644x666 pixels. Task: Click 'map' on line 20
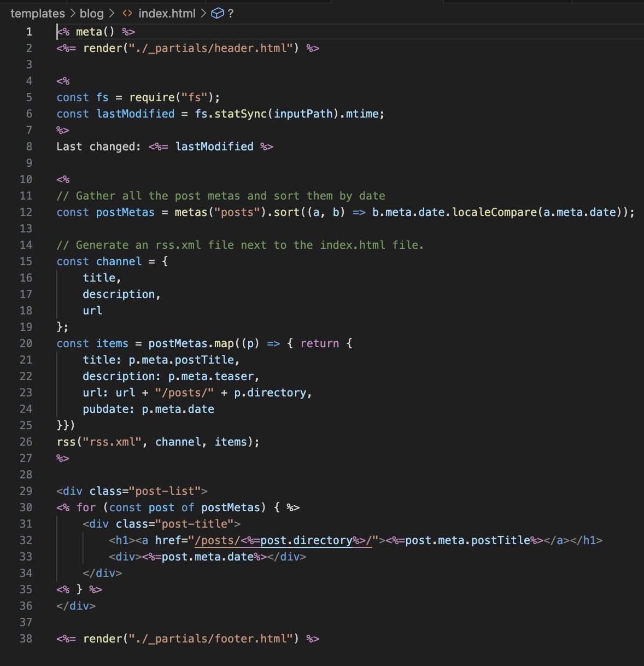pos(224,343)
